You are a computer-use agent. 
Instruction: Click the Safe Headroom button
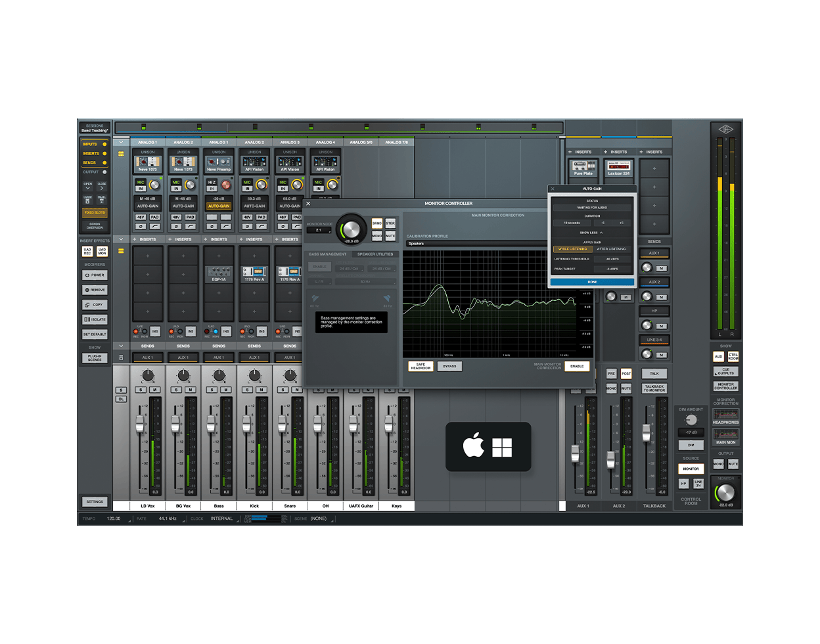[x=421, y=366]
